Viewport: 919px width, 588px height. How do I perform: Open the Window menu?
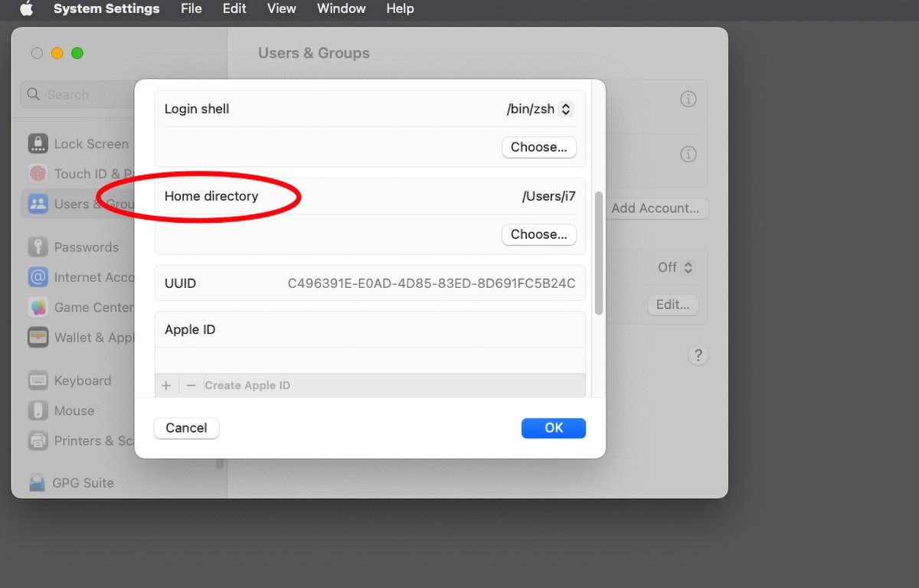pos(341,9)
